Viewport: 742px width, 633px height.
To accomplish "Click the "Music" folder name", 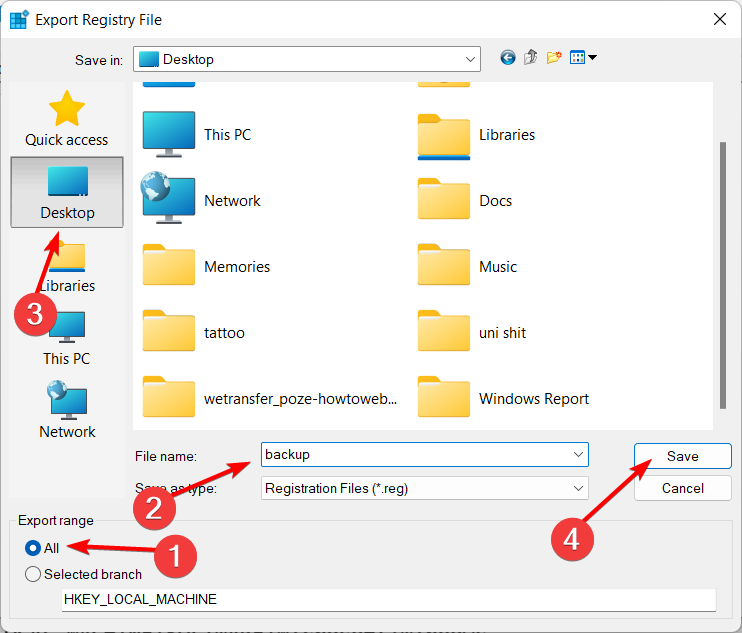I will 498,267.
